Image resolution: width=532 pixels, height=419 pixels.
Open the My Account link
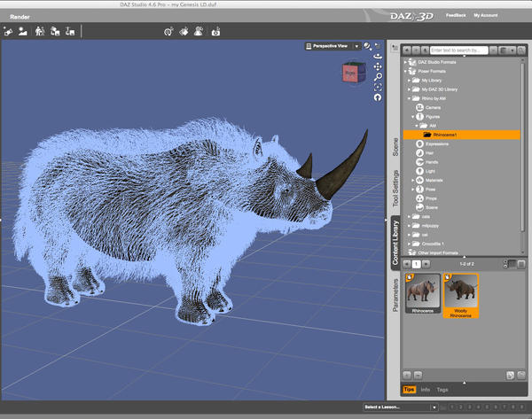coord(486,15)
